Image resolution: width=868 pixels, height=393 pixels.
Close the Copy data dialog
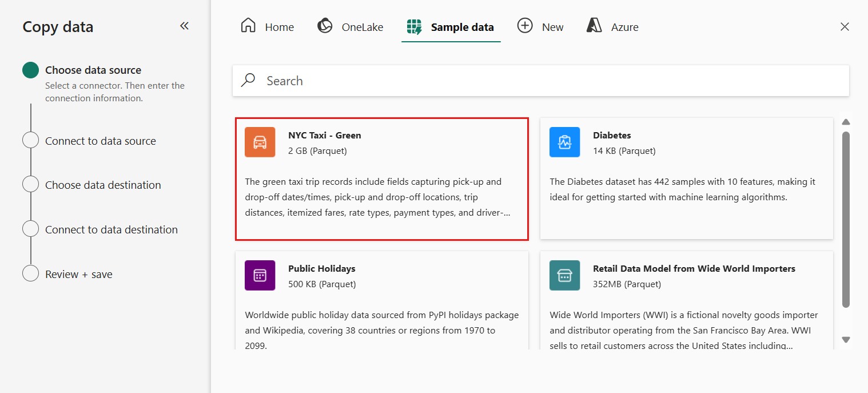coord(845,26)
